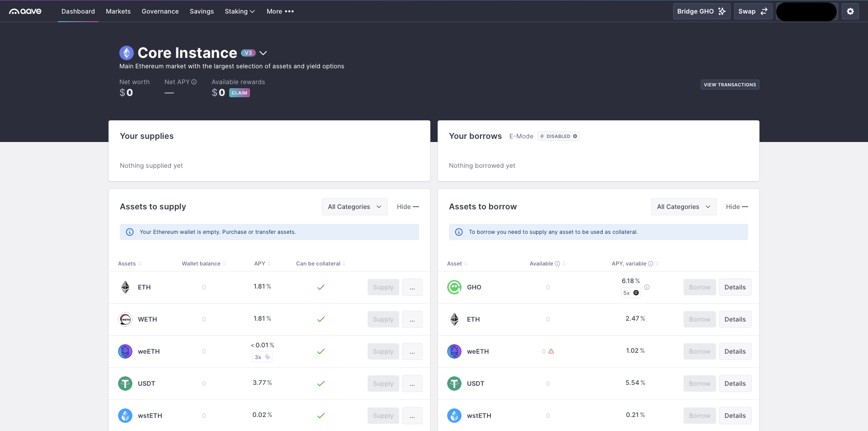Click the Net APY info icon
This screenshot has height=431, width=868.
(194, 82)
